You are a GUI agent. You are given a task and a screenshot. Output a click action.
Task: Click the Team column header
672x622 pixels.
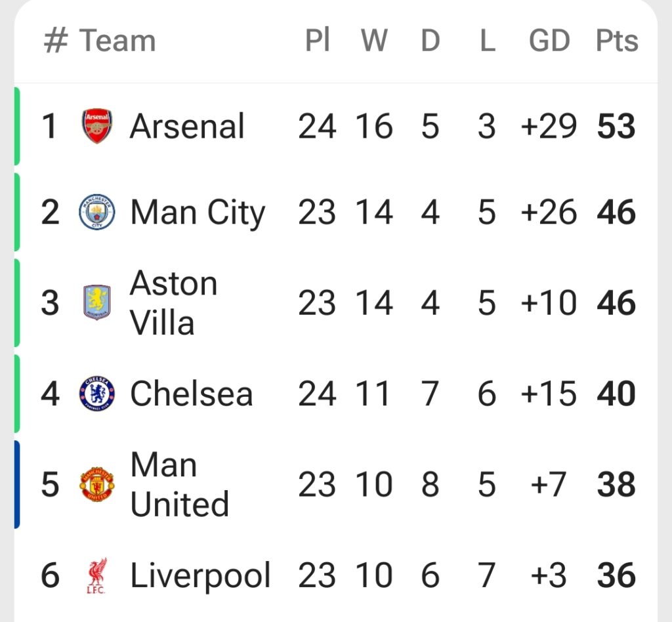point(117,41)
